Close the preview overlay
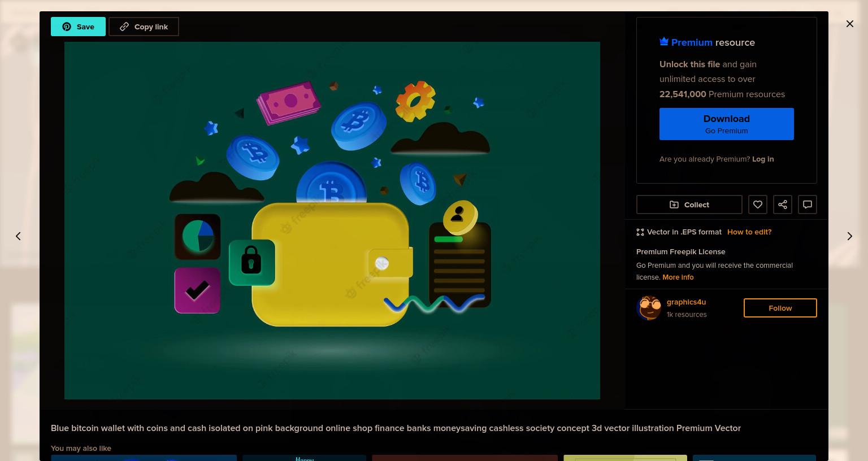This screenshot has width=868, height=461. 849,24
